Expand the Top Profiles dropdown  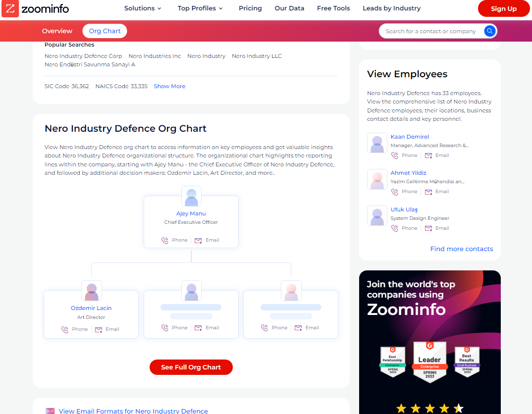[x=200, y=8]
